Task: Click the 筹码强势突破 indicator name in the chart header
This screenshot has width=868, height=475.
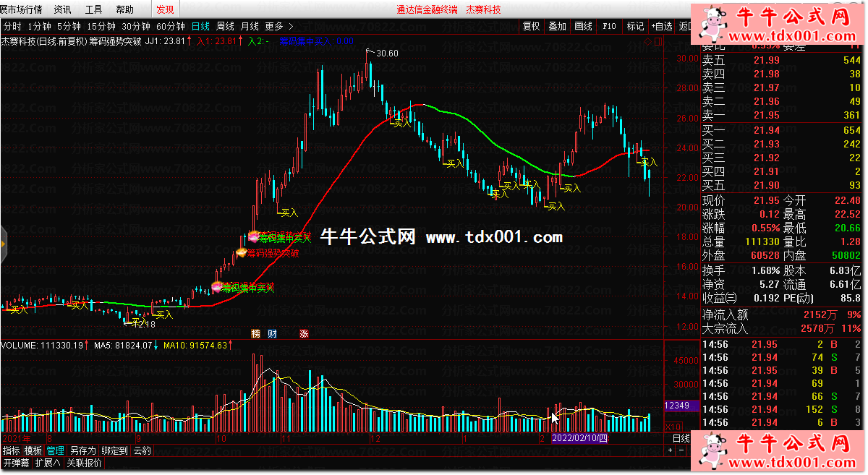Action: click(114, 41)
